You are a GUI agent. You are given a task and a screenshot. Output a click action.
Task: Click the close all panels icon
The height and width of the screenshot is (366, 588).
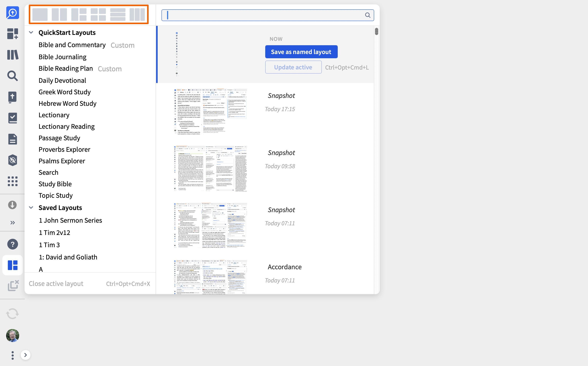[13, 285]
